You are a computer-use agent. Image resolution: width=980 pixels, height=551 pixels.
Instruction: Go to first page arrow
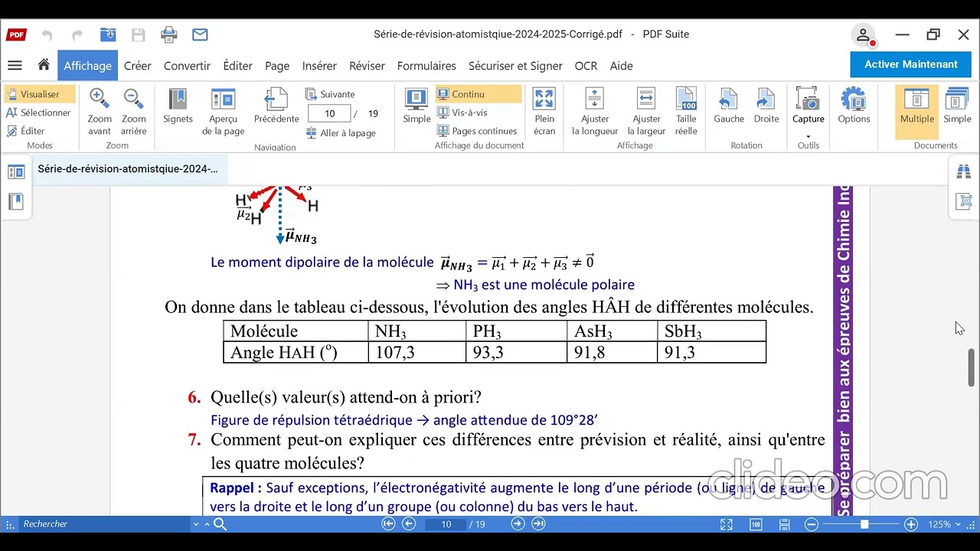(388, 524)
